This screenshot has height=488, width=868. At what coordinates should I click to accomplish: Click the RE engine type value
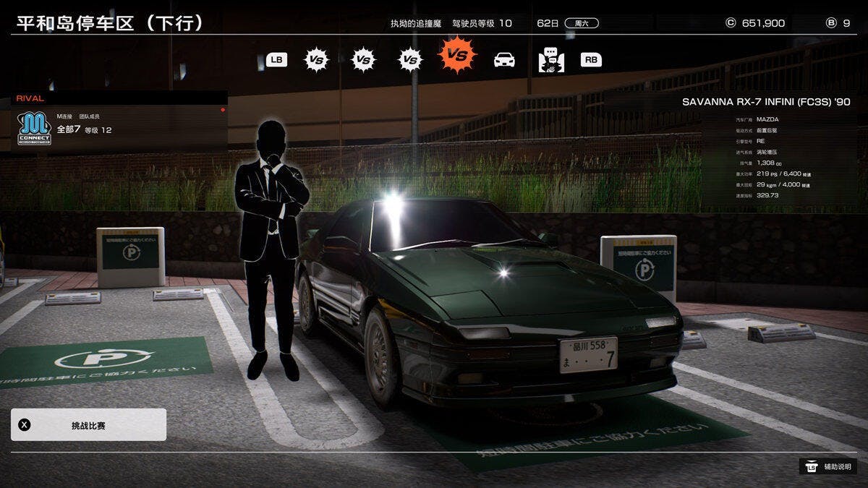tap(761, 141)
